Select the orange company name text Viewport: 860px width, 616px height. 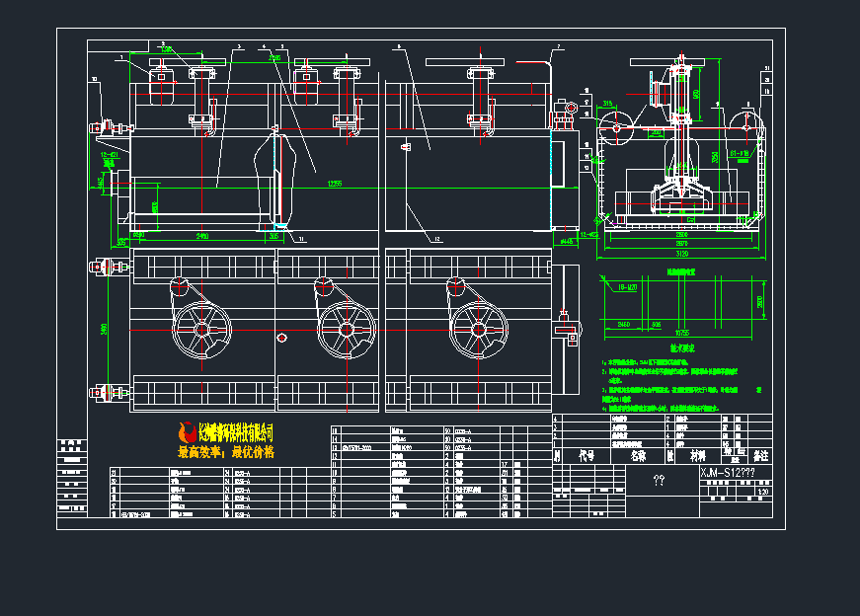[x=235, y=431]
